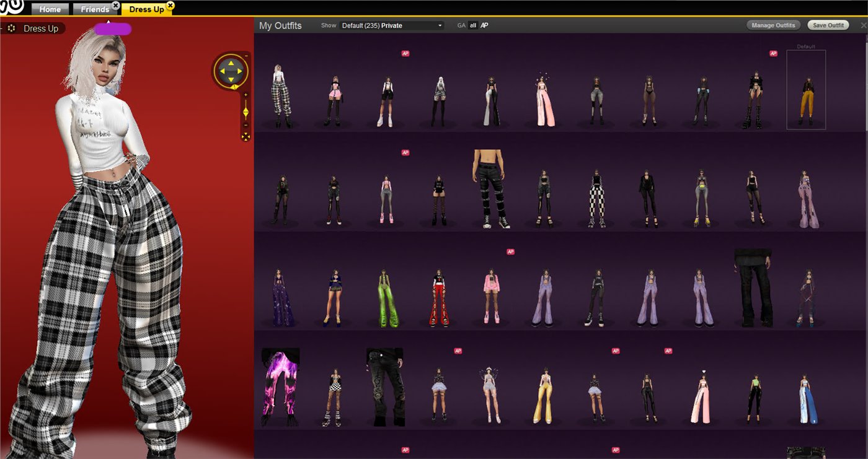Select the gray jeans outfit in first row

tap(597, 101)
